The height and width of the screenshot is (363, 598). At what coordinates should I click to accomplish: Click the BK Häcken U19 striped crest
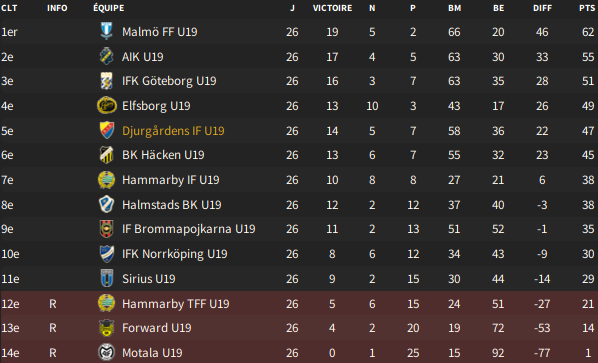point(106,155)
